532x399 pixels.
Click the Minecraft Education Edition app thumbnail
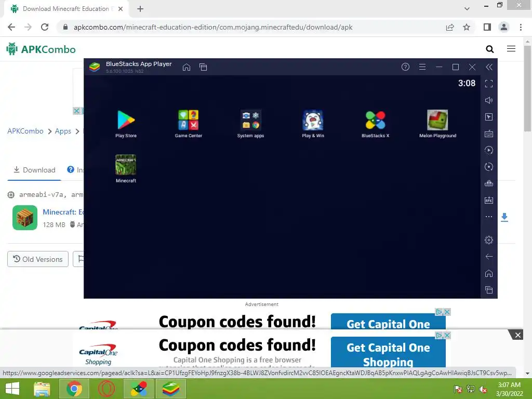(25, 218)
